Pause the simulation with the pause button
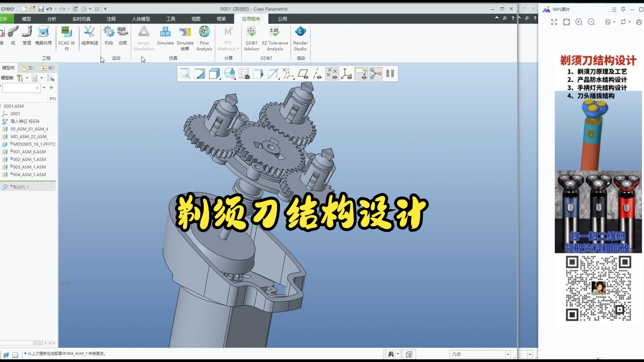Viewport: 644px width, 362px height. [390, 73]
